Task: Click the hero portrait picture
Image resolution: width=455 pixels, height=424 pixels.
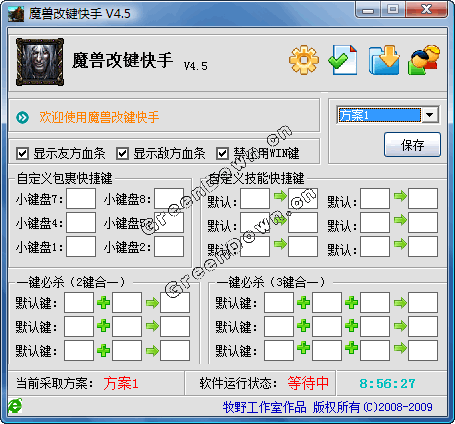Action: pyautogui.click(x=40, y=62)
